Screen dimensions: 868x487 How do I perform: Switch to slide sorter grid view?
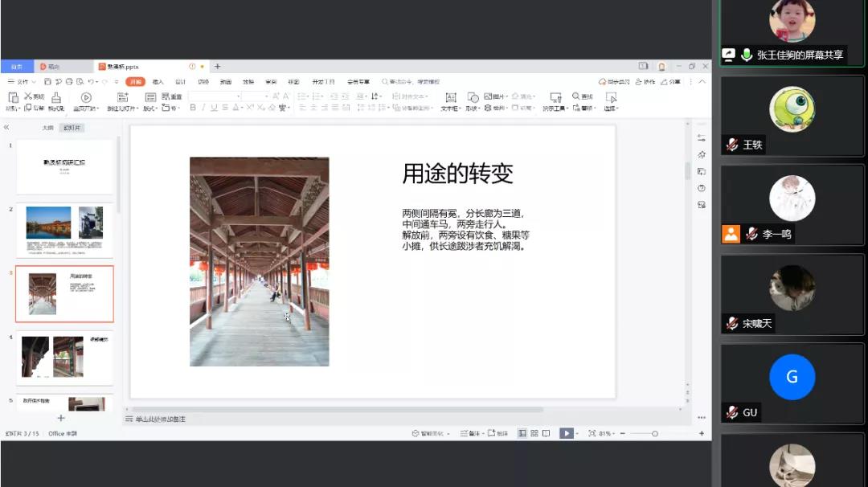(x=534, y=433)
